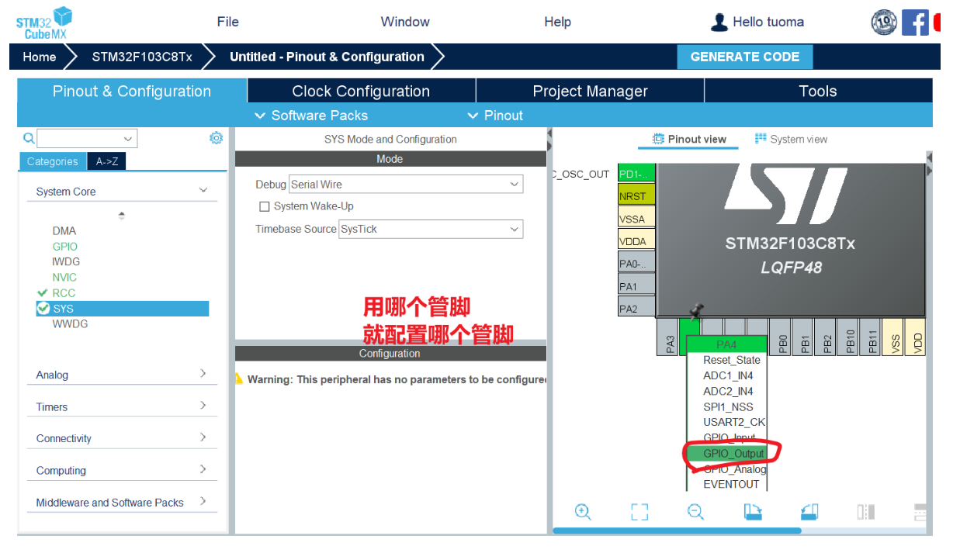Click the NRST pin on the chip
The image size is (960, 560).
[636, 195]
